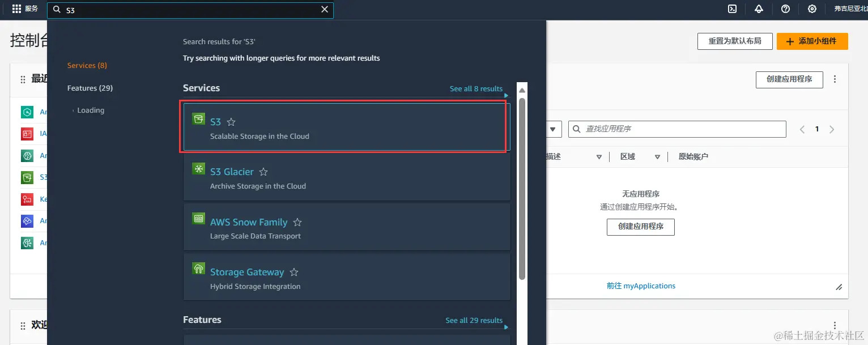The image size is (868, 345).
Task: Open the CloudShell terminal icon
Action: click(x=732, y=9)
